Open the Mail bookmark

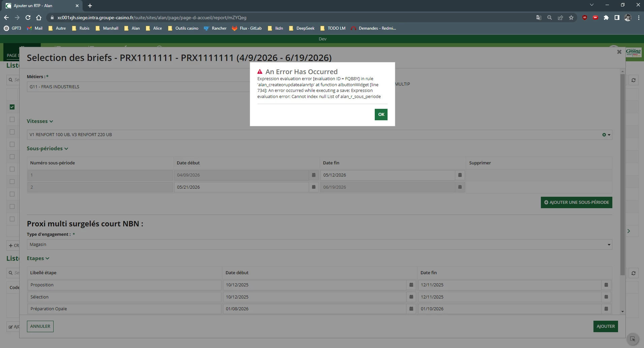[x=35, y=28]
